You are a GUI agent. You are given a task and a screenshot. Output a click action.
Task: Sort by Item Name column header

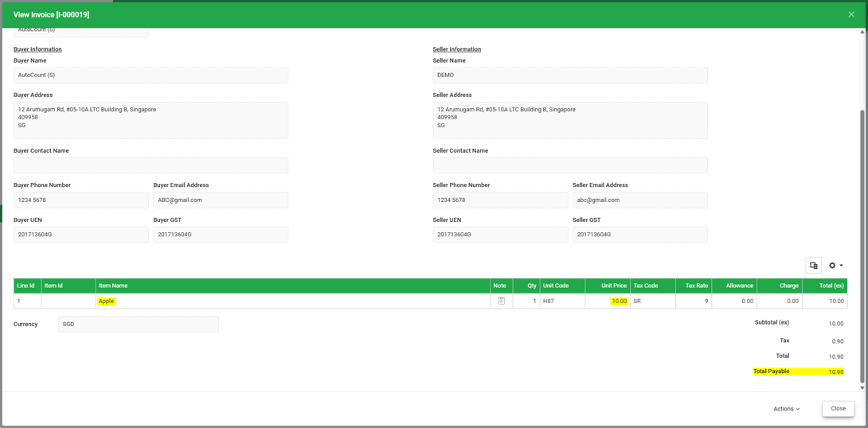(293, 286)
